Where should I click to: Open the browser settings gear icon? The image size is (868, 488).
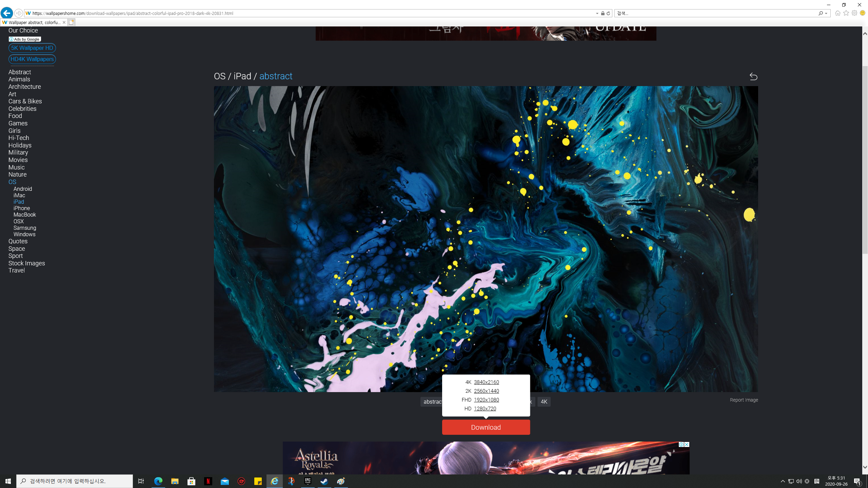854,13
